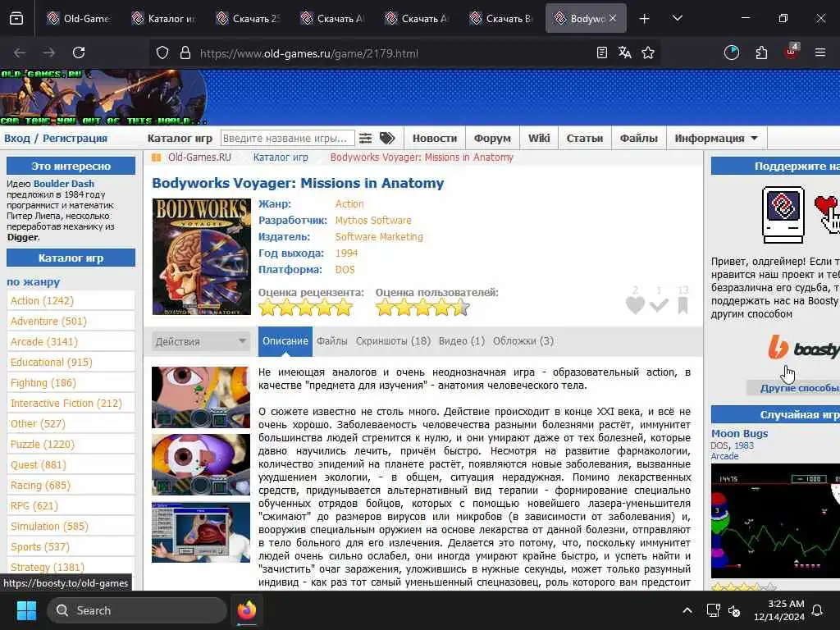Add game to favorites with heart icon
This screenshot has height=630, width=840.
[636, 305]
